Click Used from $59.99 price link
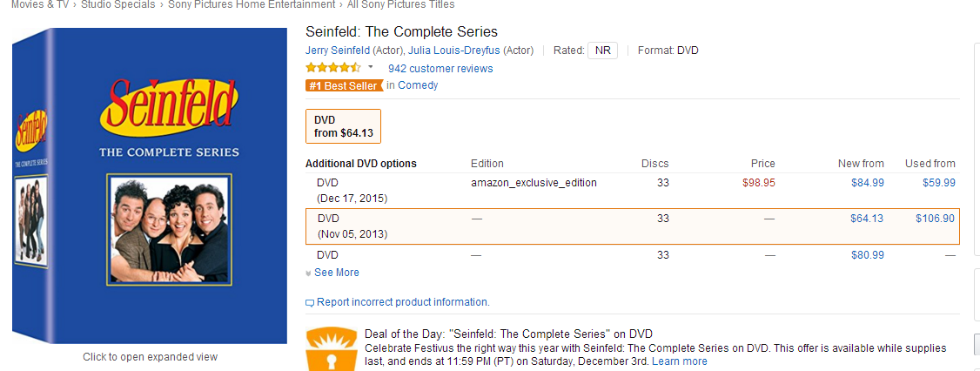980x371 pixels. pyautogui.click(x=938, y=183)
